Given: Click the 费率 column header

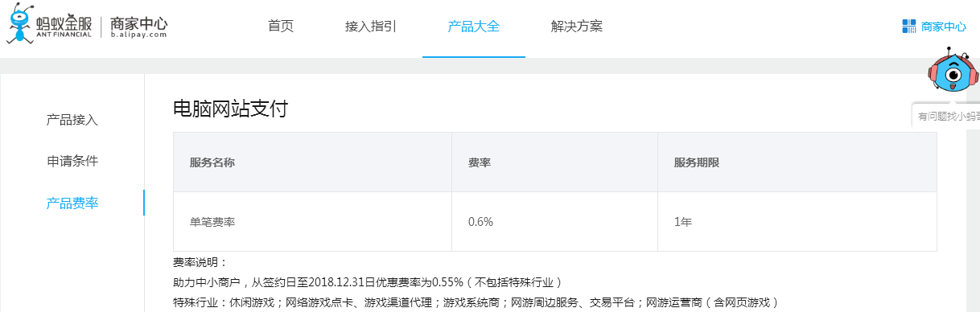Looking at the screenshot, I should tap(480, 162).
